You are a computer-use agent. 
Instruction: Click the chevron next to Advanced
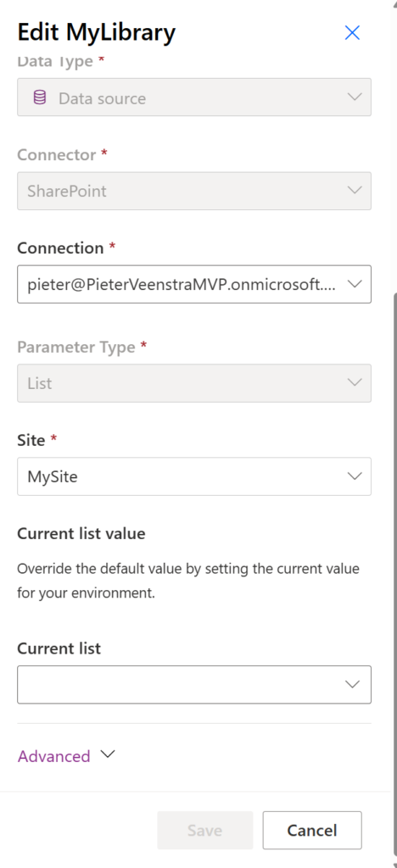[x=108, y=754]
